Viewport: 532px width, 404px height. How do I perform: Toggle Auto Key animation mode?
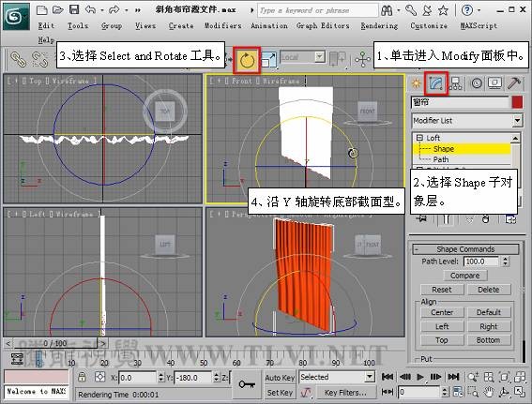point(280,378)
